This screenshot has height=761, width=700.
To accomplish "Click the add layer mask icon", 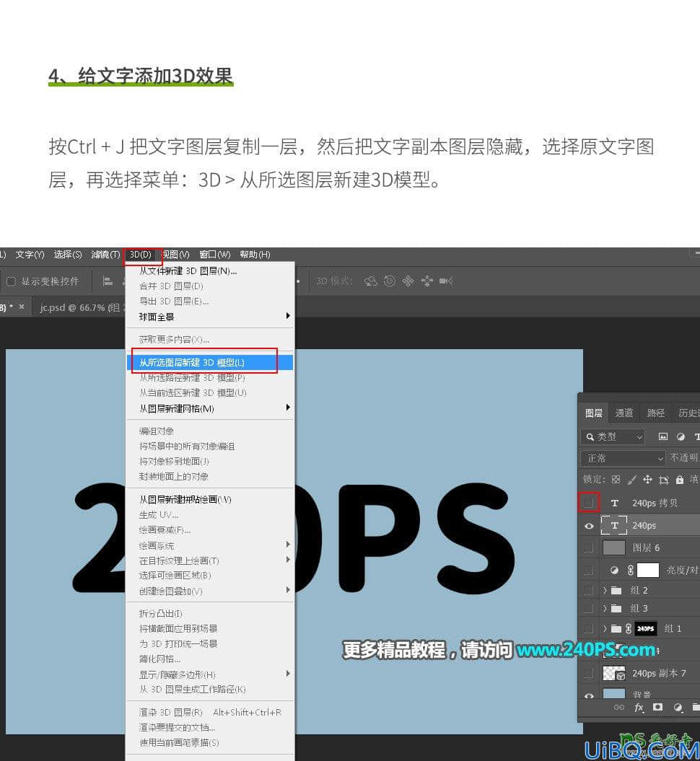I will tap(657, 707).
